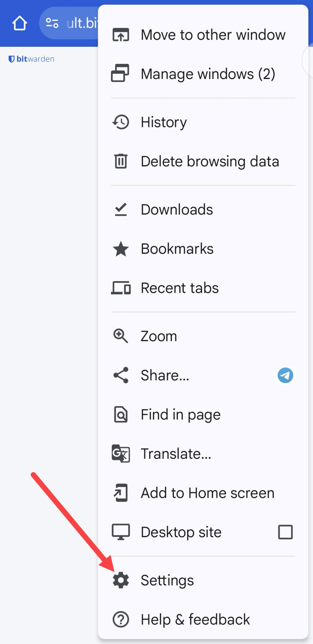The height and width of the screenshot is (644, 313).
Task: Choose Find in page option
Action: [x=203, y=414]
